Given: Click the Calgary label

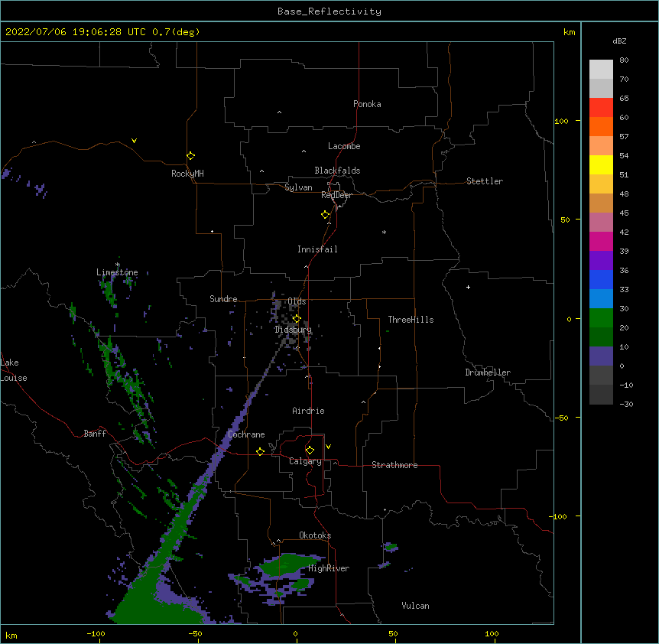Looking at the screenshot, I should [x=305, y=461].
